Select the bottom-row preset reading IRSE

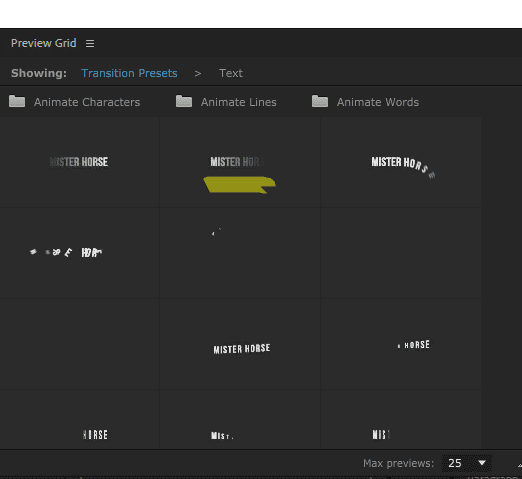point(80,419)
